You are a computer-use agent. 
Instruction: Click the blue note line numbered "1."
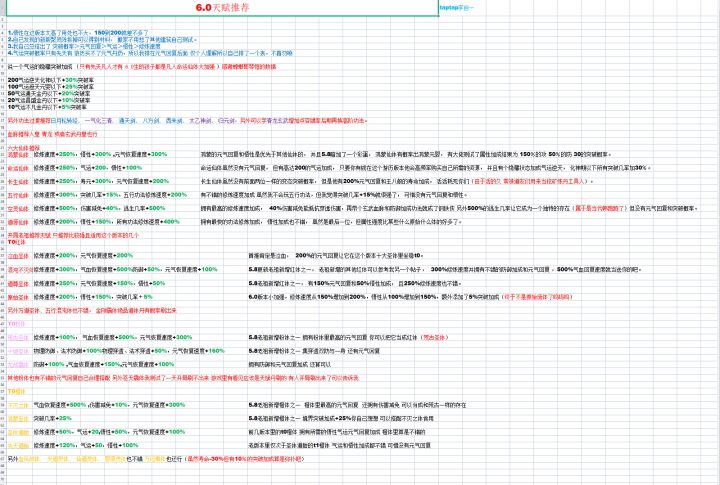[78, 33]
